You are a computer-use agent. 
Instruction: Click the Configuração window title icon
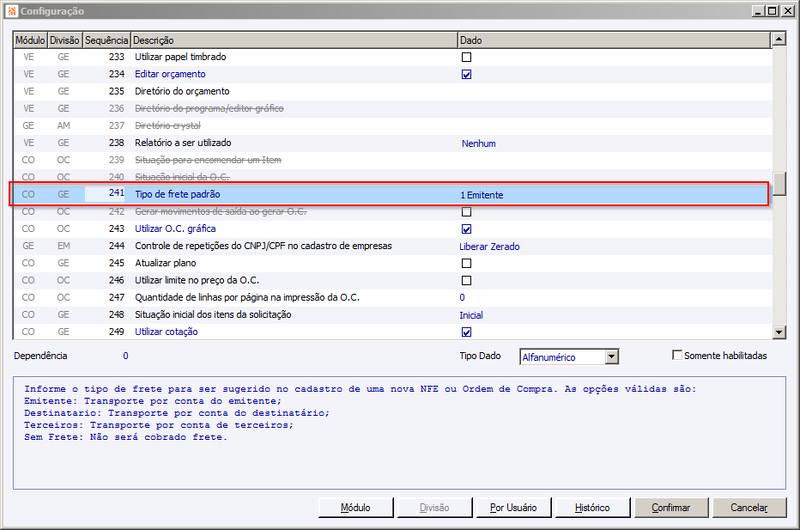pyautogui.click(x=12, y=11)
